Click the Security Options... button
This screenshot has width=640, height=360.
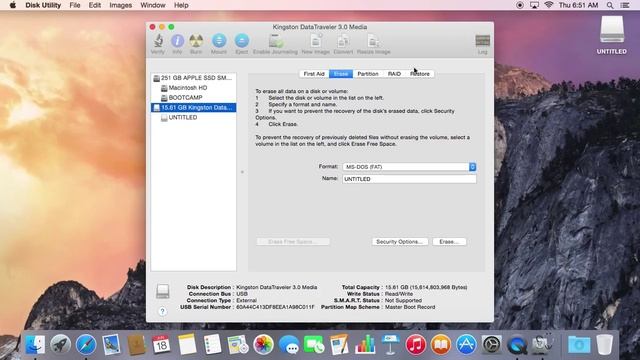(x=400, y=242)
